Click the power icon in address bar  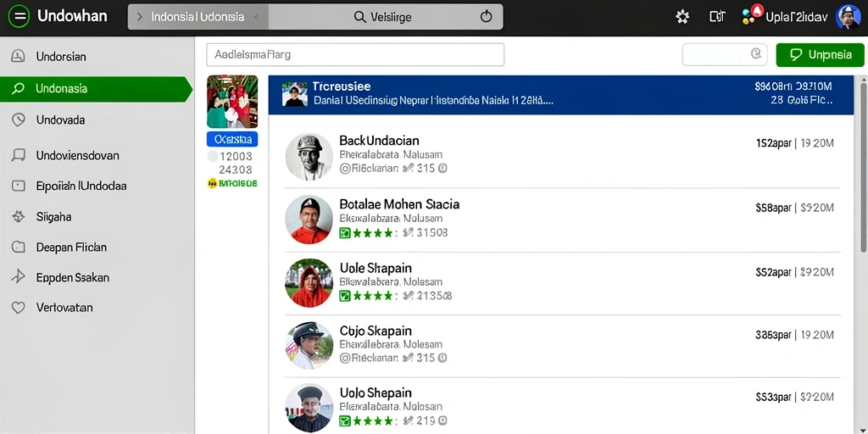pyautogui.click(x=486, y=17)
